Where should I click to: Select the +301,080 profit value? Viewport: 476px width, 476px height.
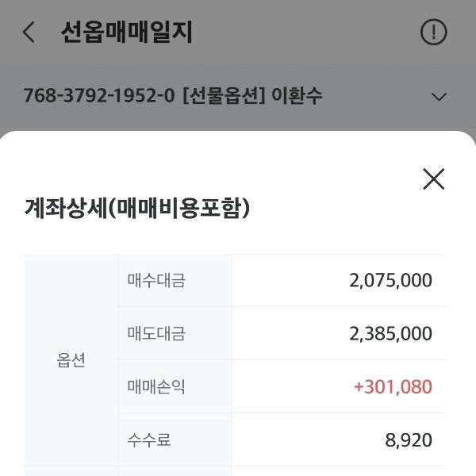pyautogui.click(x=393, y=387)
